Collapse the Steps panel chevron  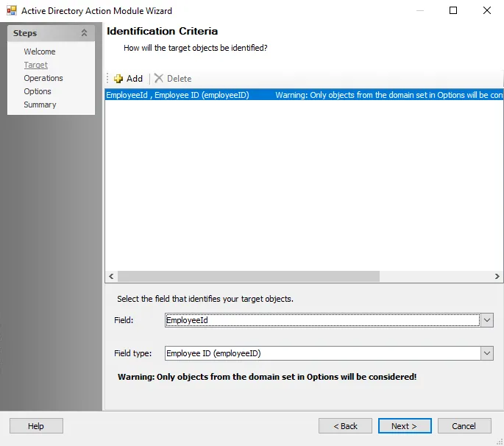(x=84, y=33)
